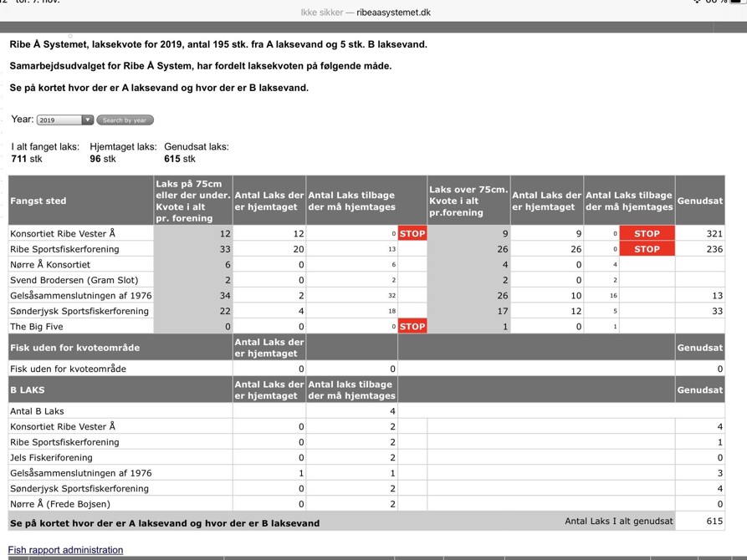This screenshot has height=560, width=747.
Task: Select the "Fangst sted" column header
Action: click(x=38, y=201)
